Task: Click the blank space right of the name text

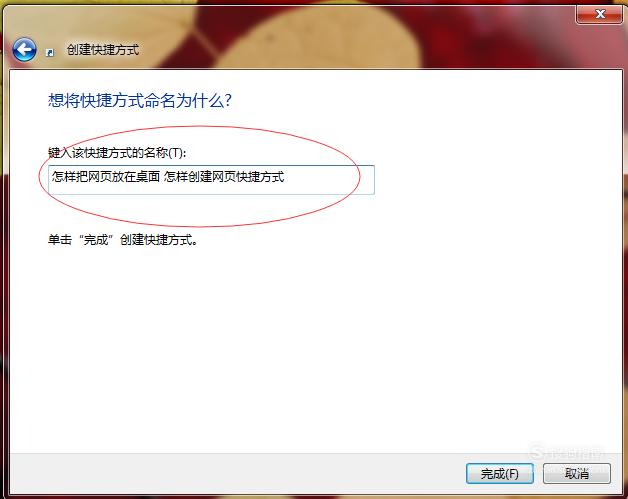Action: pos(328,180)
